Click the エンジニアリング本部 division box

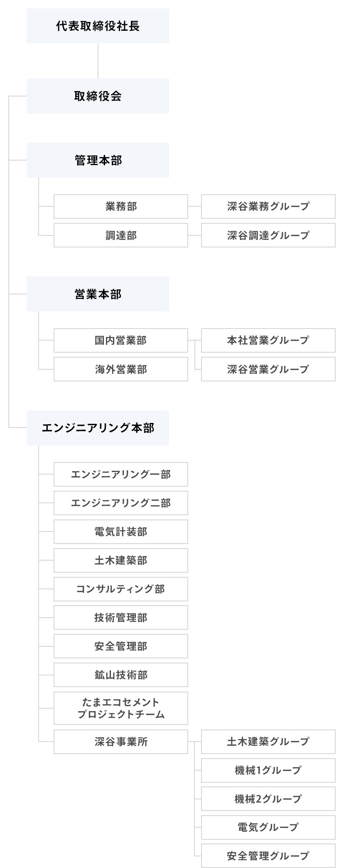[98, 428]
